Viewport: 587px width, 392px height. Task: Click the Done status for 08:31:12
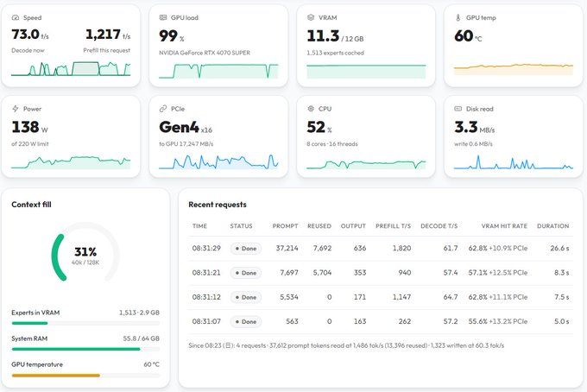246,297
